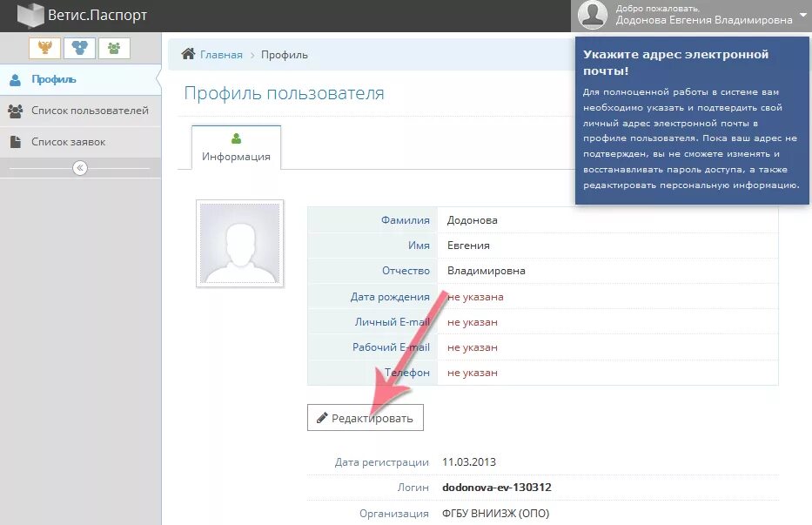The height and width of the screenshot is (525, 812).
Task: Click the Ветис.Паспорт logo icon
Action: click(30, 15)
